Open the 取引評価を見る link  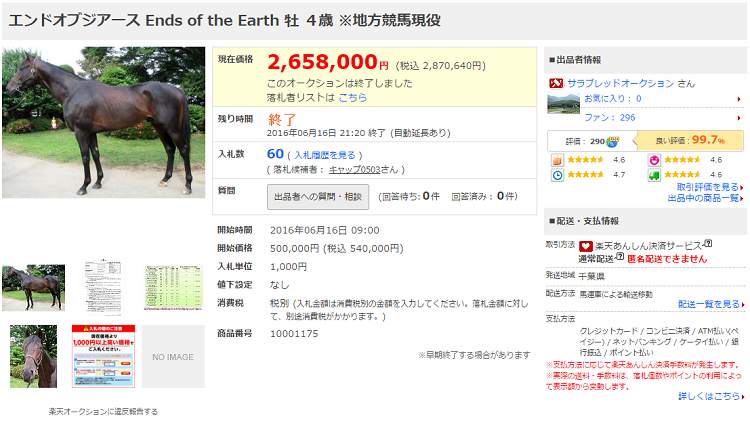(707, 187)
